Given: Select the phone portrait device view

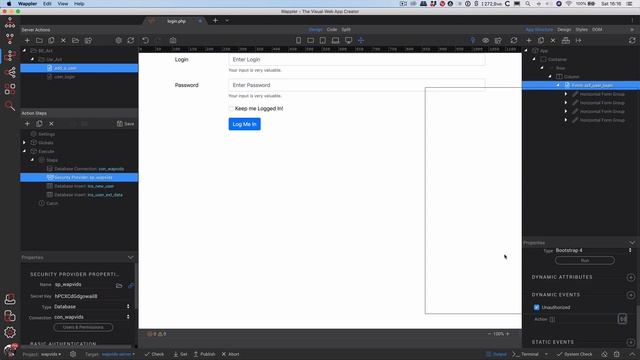Looking at the screenshot, I should [298, 40].
